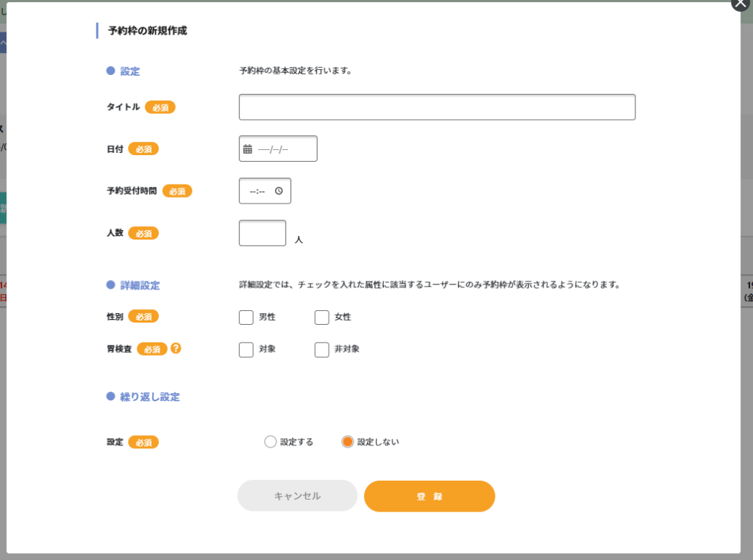
Task: Click the 必須 badge next to 人数
Action: [143, 233]
